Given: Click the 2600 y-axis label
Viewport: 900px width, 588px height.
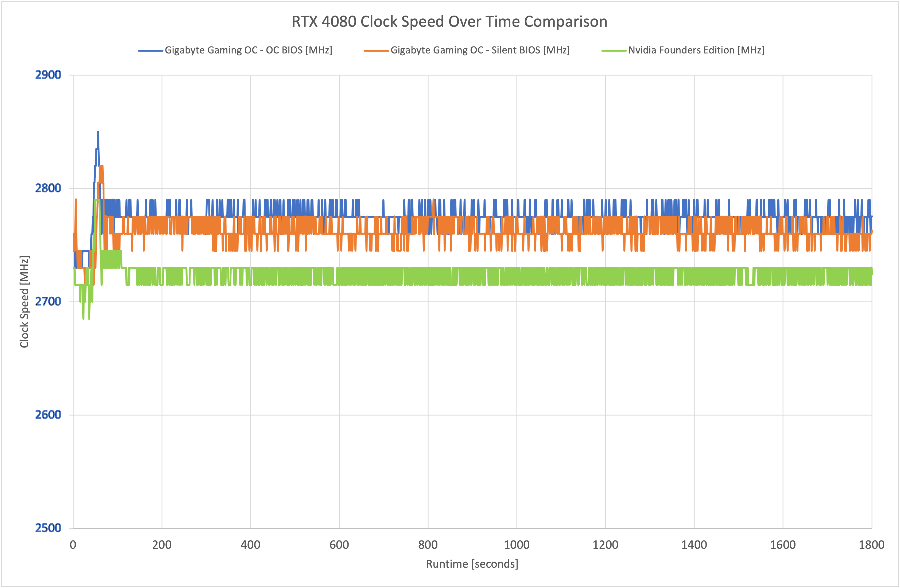Looking at the screenshot, I should pos(48,415).
